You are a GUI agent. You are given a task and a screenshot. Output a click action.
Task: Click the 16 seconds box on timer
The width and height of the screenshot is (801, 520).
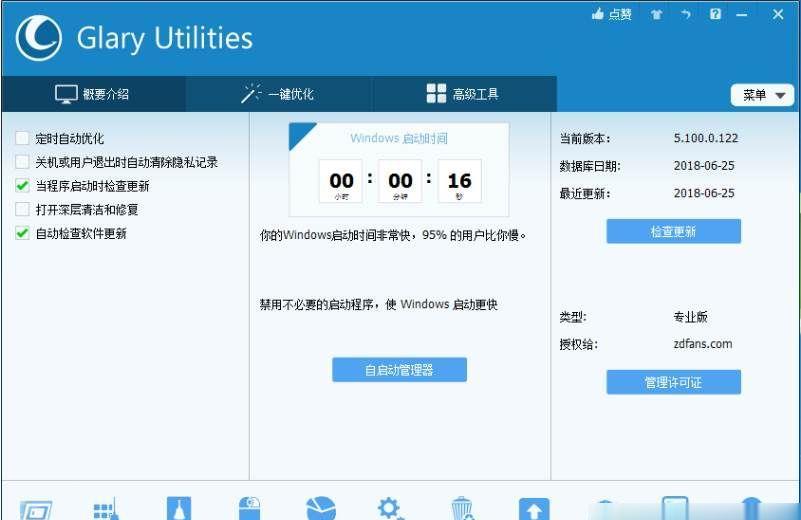459,181
